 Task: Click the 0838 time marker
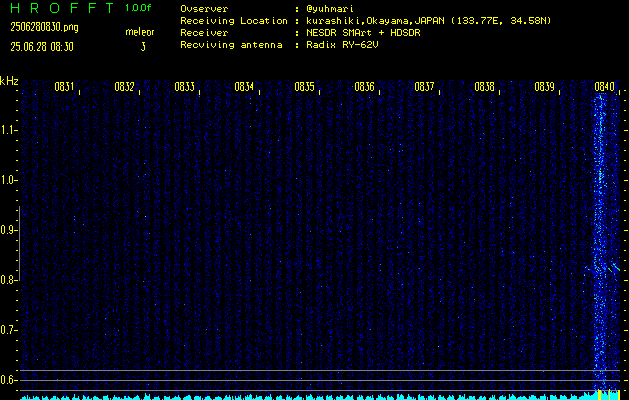coord(485,87)
